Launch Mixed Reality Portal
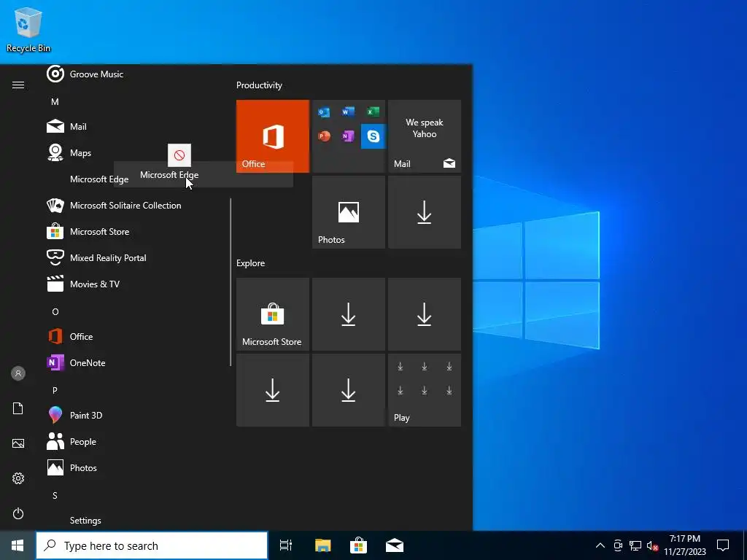Viewport: 747px width, 560px height. pyautogui.click(x=135, y=257)
